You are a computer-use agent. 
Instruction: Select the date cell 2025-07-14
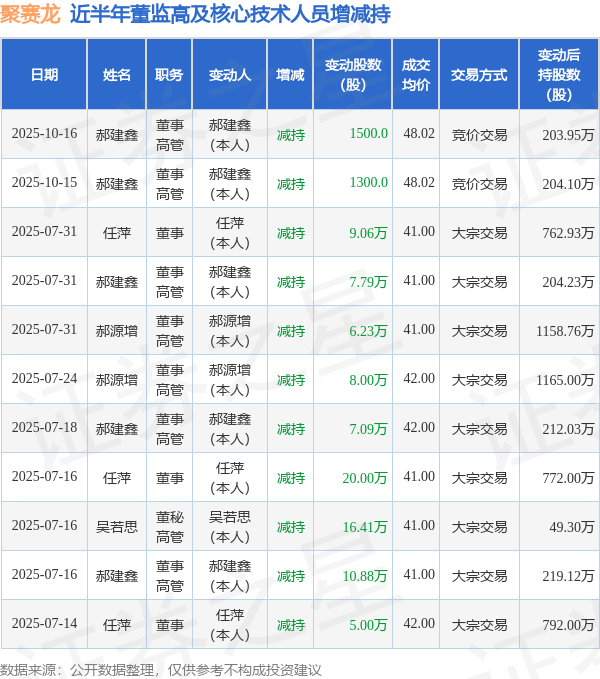point(44,623)
